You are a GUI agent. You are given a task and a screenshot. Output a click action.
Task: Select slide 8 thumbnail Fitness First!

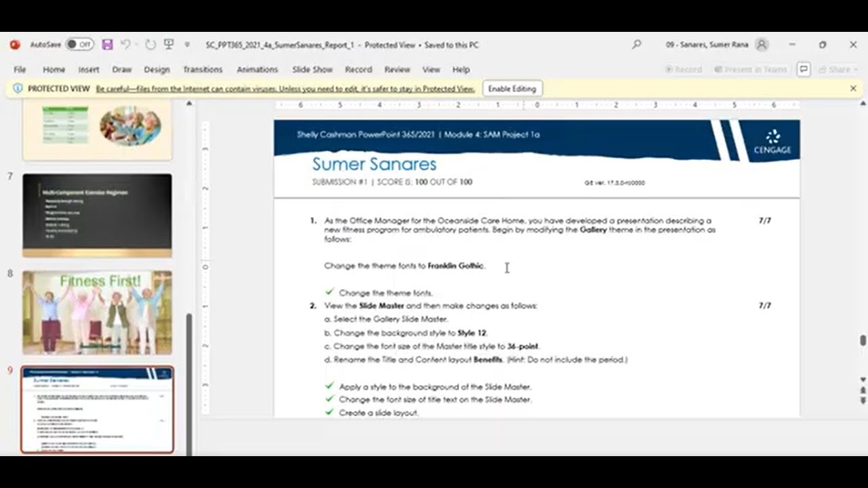click(x=97, y=312)
